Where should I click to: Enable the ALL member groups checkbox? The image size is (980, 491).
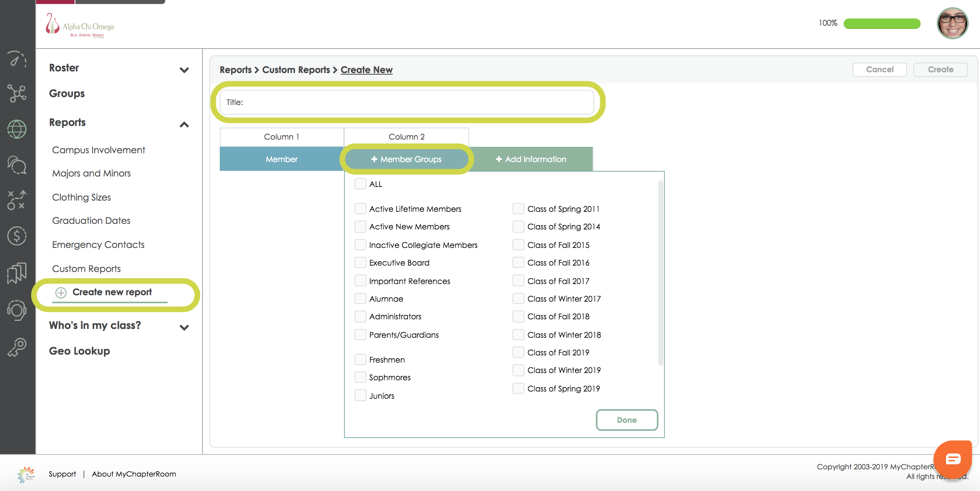[360, 184]
